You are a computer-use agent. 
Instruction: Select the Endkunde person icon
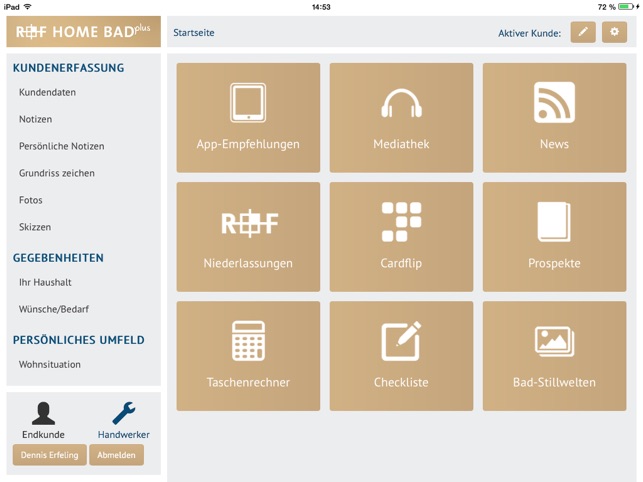pos(43,413)
